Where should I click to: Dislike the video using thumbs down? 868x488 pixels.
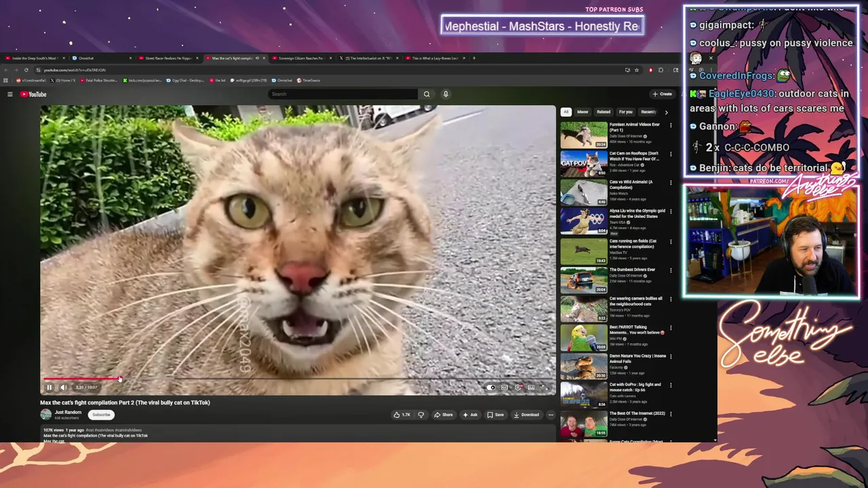[420, 415]
